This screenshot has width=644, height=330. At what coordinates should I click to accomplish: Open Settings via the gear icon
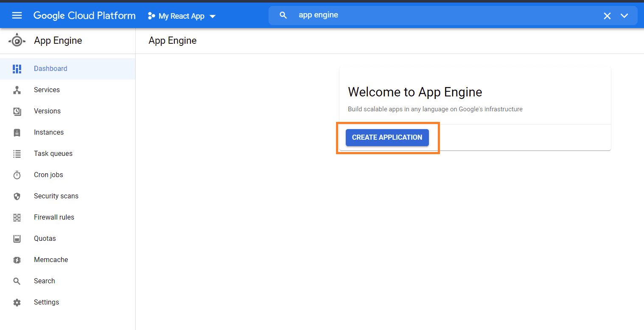(17, 302)
